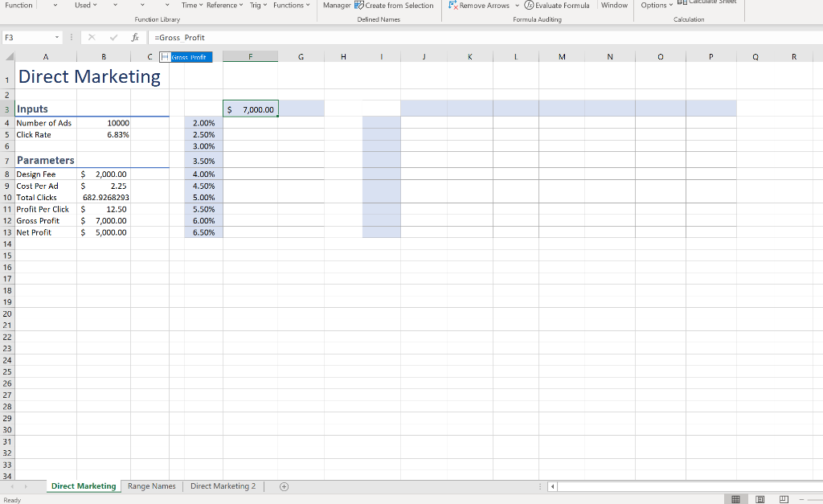Select cell F3 showing $7,000.00

coord(251,109)
